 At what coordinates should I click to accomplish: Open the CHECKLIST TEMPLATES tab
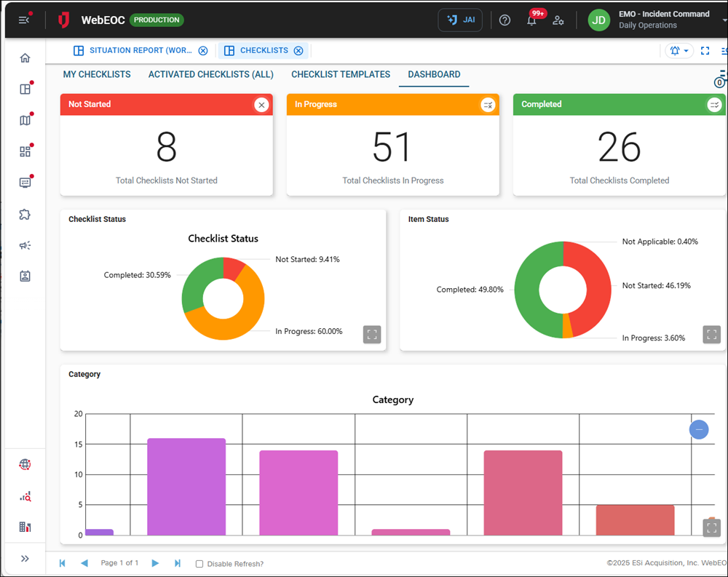340,74
